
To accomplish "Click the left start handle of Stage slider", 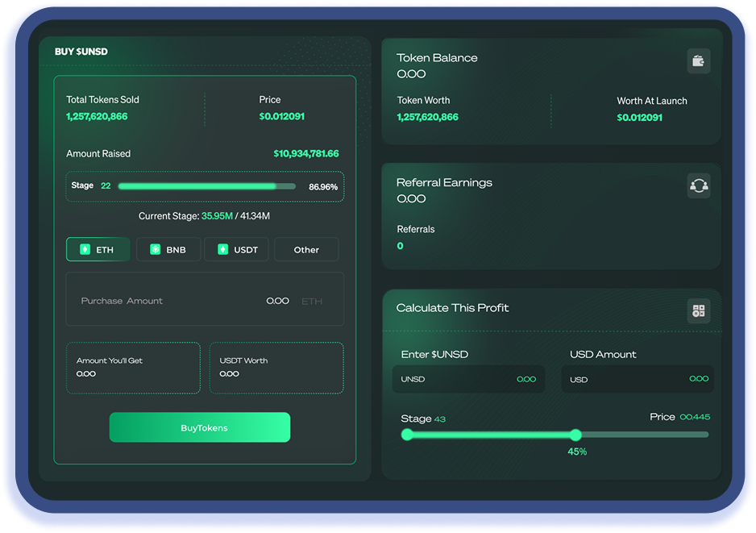I will click(407, 435).
